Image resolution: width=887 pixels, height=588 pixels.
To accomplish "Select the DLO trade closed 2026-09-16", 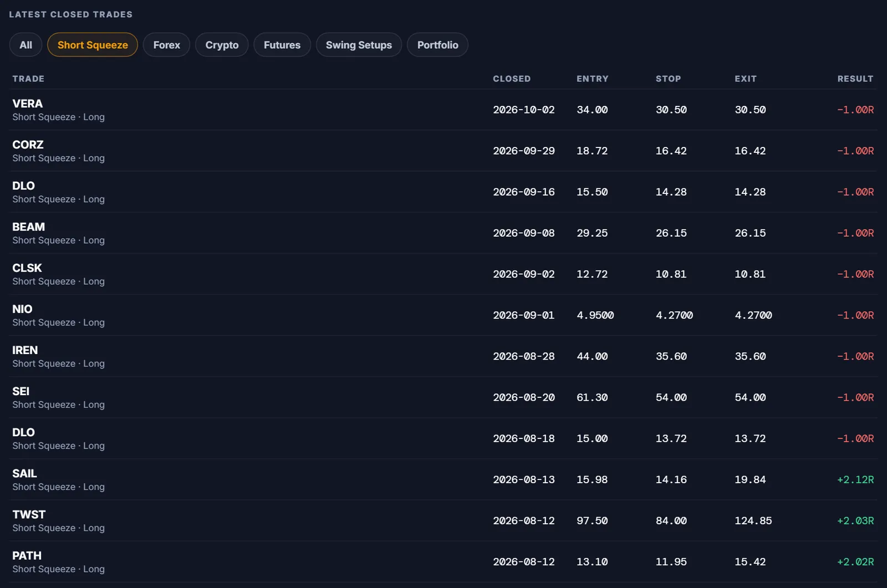I will point(443,192).
